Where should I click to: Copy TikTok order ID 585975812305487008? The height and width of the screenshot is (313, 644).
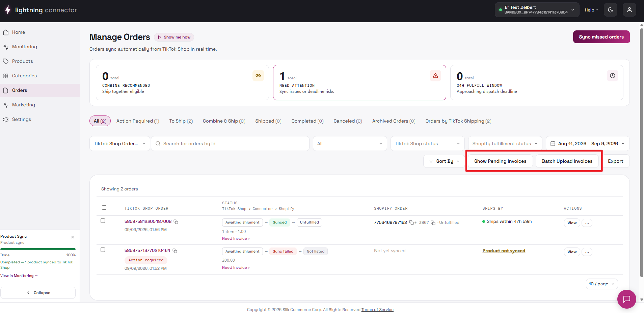tap(176, 222)
